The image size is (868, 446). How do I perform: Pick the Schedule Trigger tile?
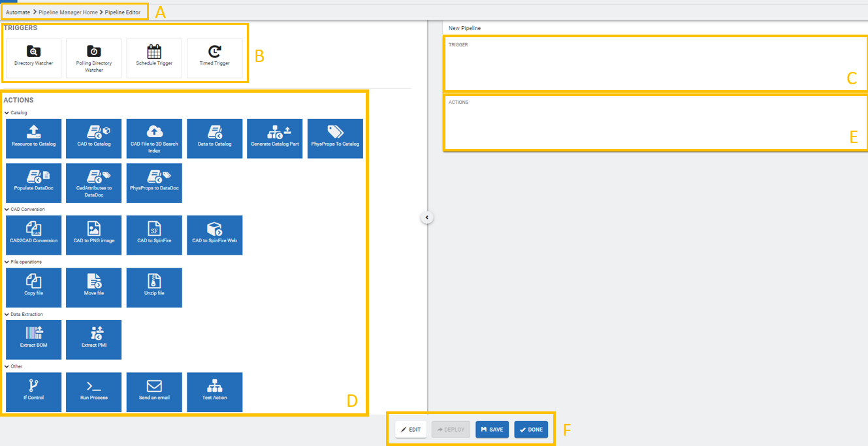tap(154, 58)
